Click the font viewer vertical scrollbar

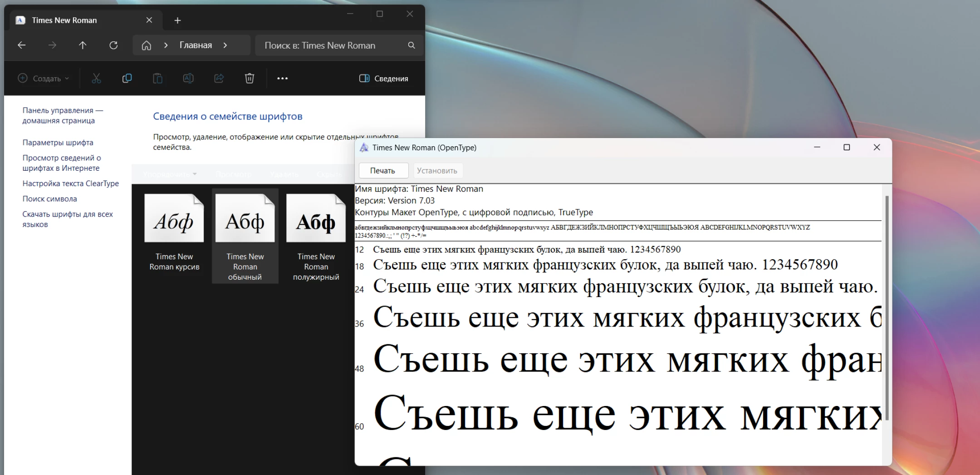887,308
